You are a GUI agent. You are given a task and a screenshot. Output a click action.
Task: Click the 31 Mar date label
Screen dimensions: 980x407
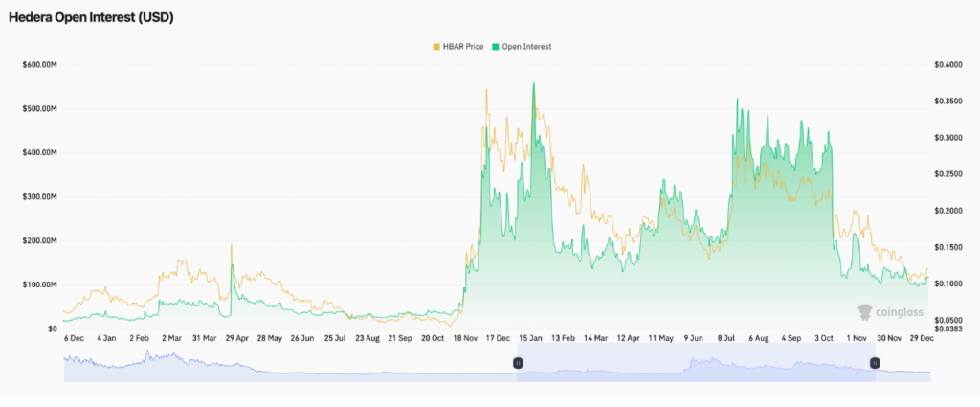(x=204, y=338)
